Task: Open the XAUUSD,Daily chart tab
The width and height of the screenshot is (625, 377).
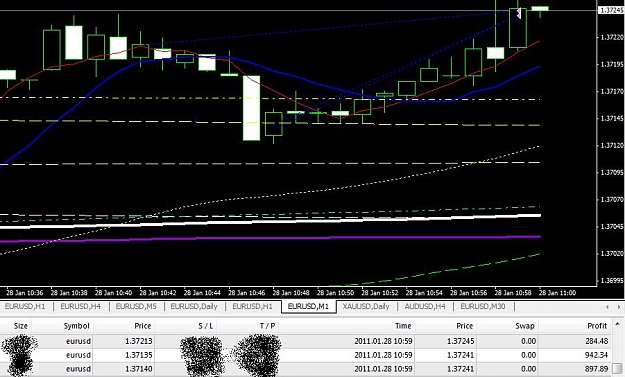Action: (366, 306)
